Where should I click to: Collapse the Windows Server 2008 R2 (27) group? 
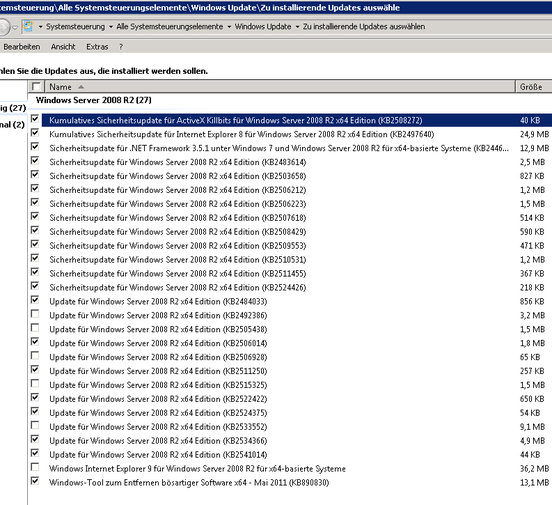click(x=94, y=100)
